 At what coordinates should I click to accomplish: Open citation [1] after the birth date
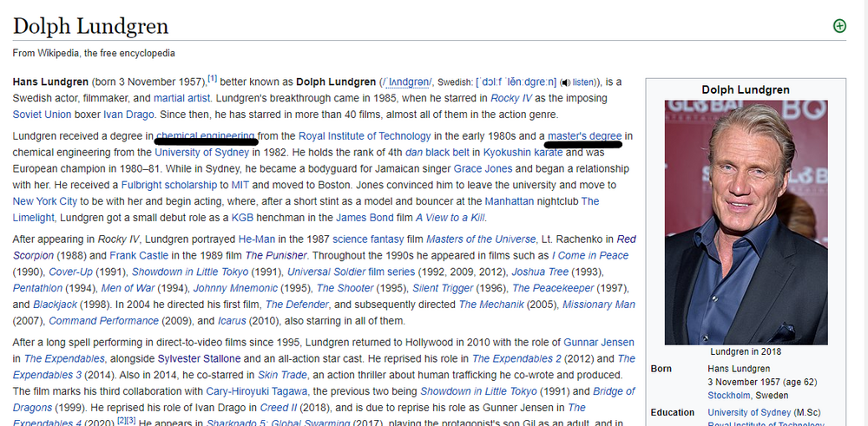(211, 78)
